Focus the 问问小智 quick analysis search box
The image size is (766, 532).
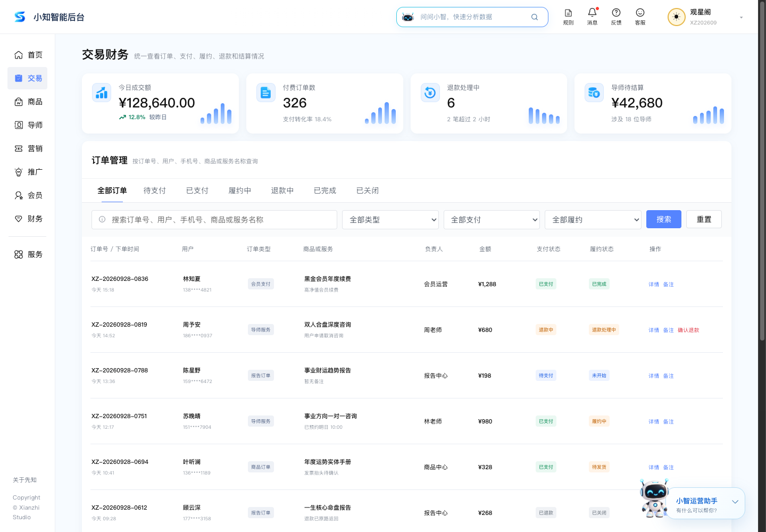tap(472, 17)
